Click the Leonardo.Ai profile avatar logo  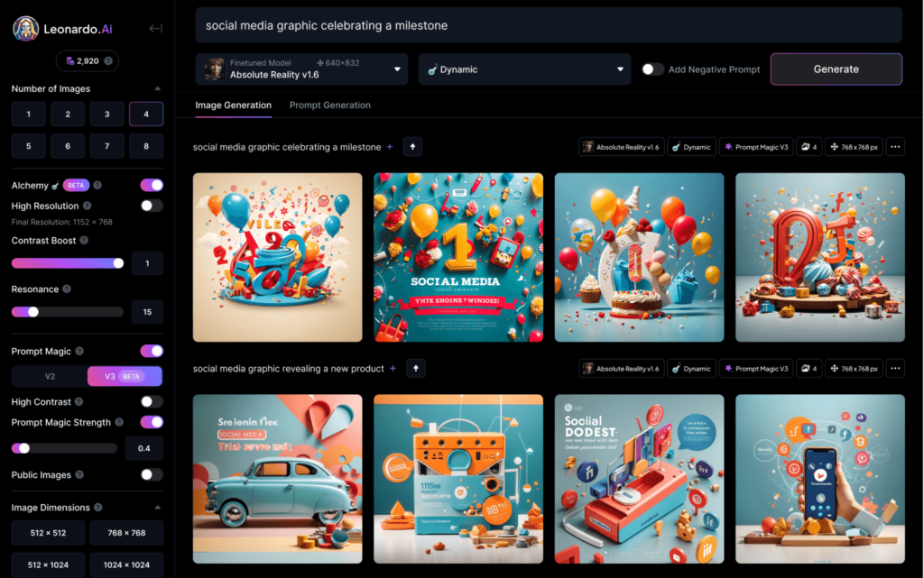point(25,29)
